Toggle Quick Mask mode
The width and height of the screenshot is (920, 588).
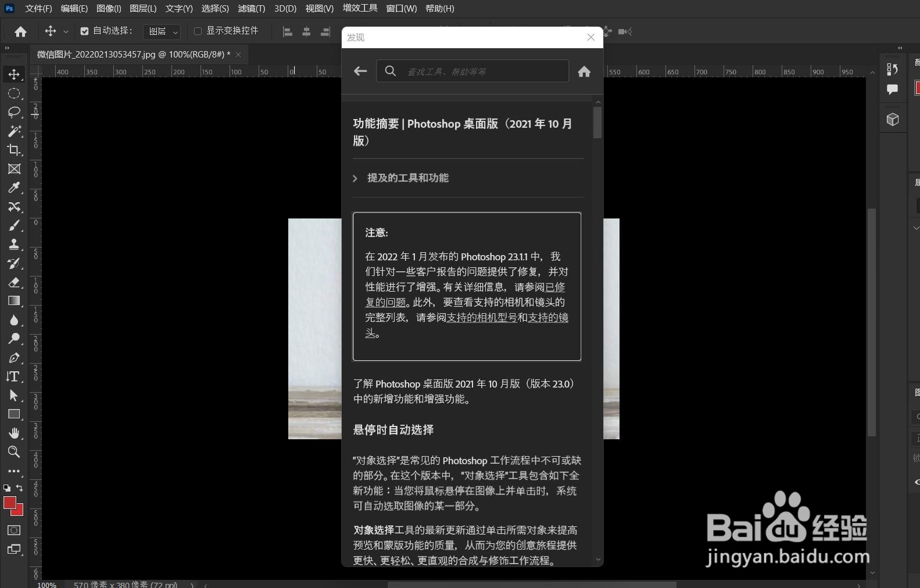click(x=14, y=530)
